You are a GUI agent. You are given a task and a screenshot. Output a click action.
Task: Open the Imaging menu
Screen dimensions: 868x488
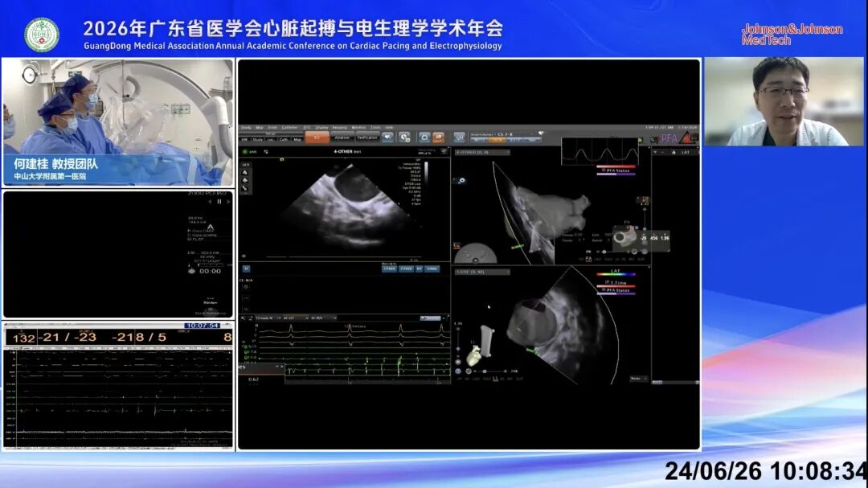tap(340, 127)
